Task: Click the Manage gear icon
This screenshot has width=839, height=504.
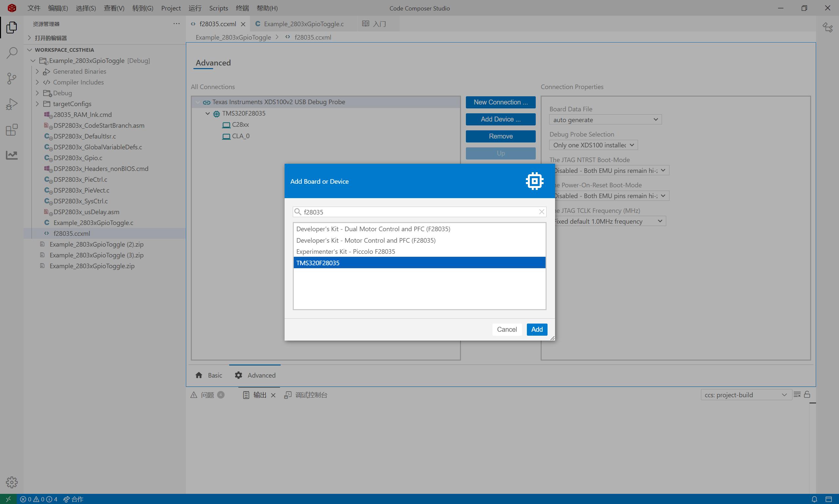Action: [11, 482]
